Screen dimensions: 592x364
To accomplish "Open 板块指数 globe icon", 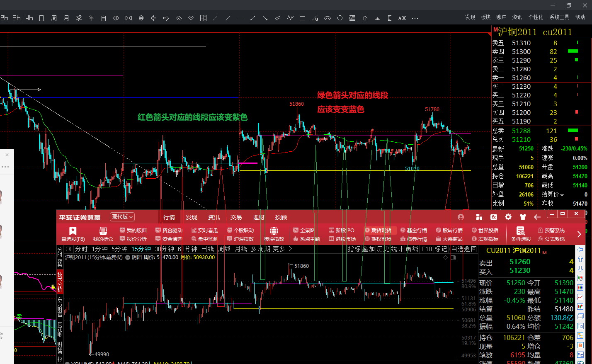I will (x=274, y=234).
